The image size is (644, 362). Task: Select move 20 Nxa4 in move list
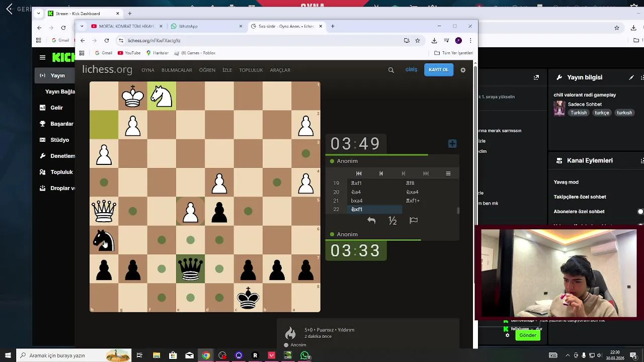click(412, 192)
